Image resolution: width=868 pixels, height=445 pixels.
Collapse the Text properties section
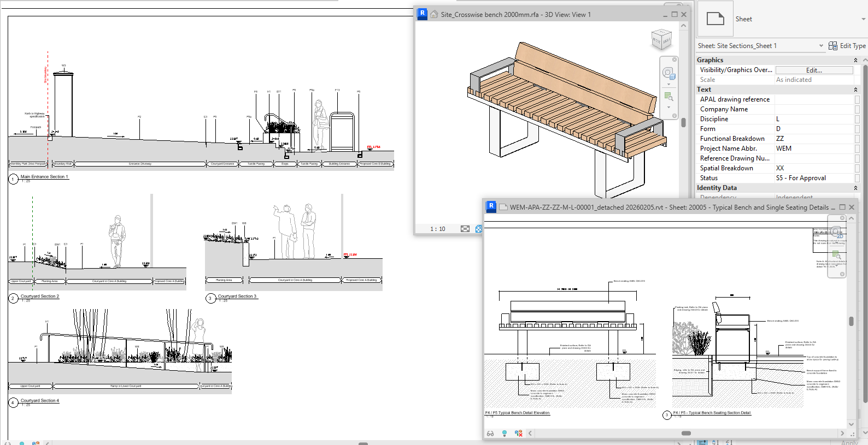click(x=855, y=90)
